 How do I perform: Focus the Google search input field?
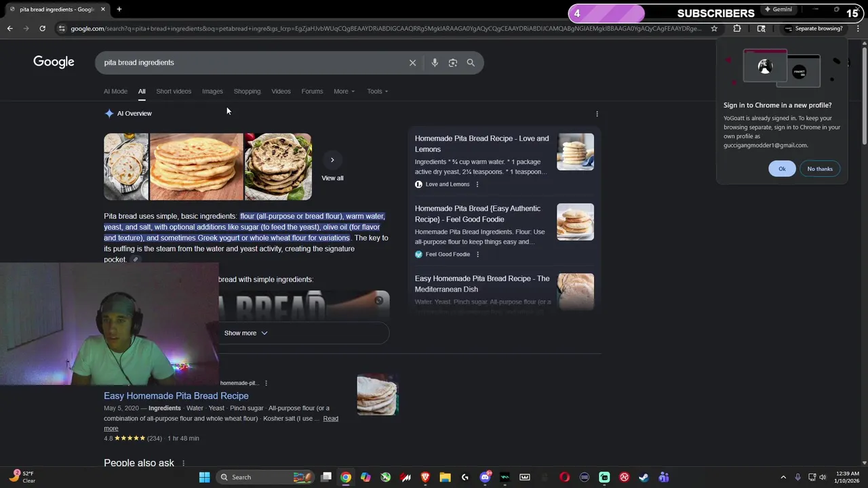coord(251,62)
